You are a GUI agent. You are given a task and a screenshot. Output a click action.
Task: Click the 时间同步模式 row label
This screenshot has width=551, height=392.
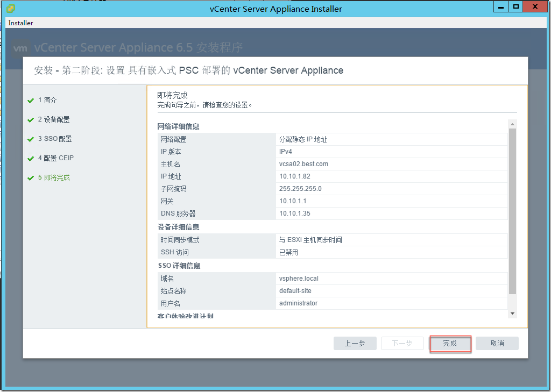pyautogui.click(x=180, y=240)
